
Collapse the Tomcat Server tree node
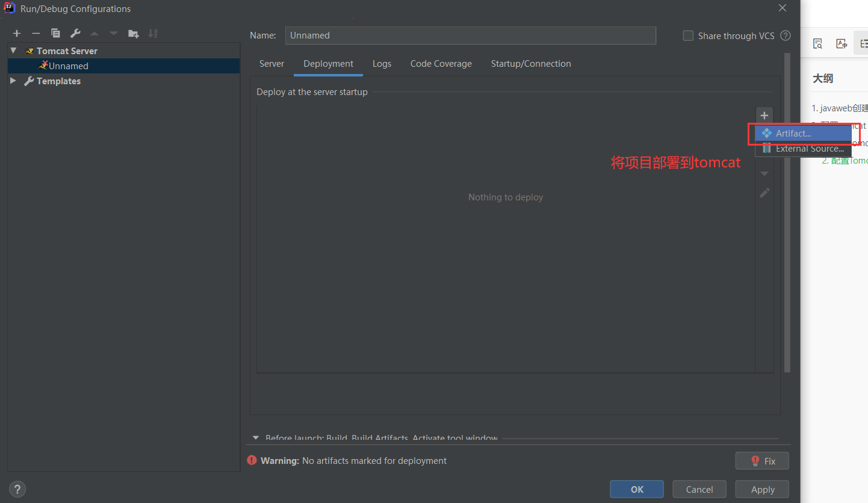point(13,51)
